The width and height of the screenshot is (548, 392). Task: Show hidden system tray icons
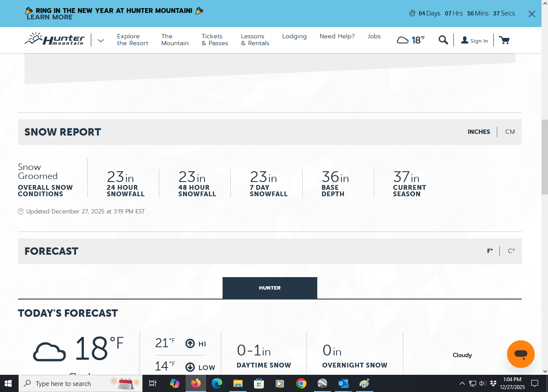point(462,383)
